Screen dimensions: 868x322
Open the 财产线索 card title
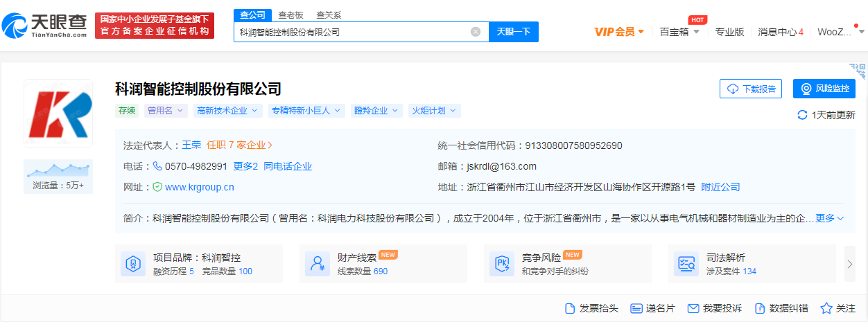(357, 258)
